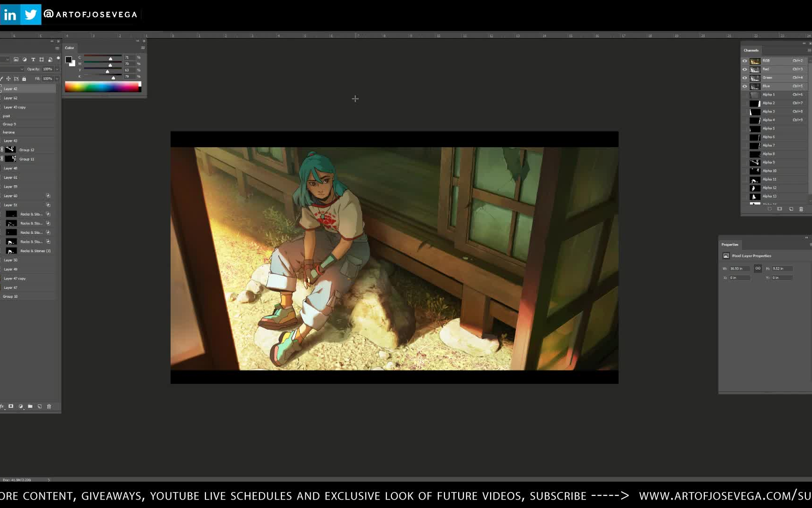
Task: Click the create new layer icon
Action: point(39,406)
